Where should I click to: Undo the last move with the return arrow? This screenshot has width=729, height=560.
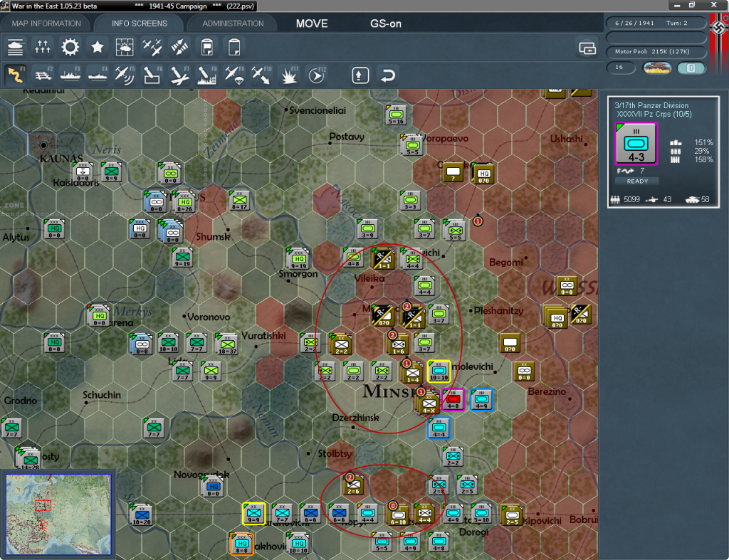pyautogui.click(x=388, y=75)
